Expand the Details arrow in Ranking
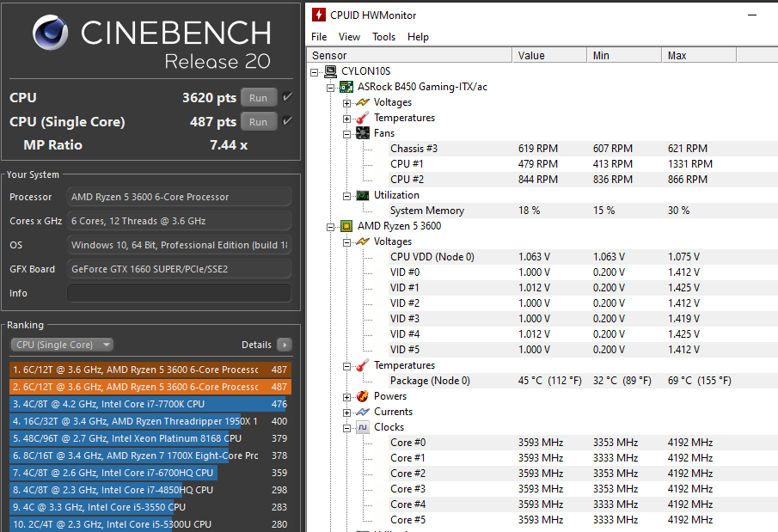Viewport: 778px width, 532px height. pyautogui.click(x=284, y=345)
